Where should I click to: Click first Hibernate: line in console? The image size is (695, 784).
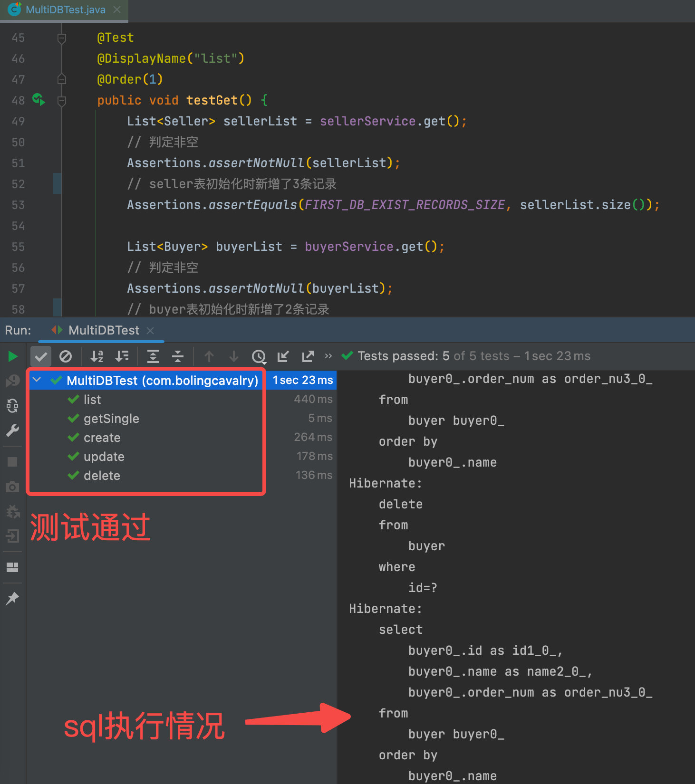386,483
